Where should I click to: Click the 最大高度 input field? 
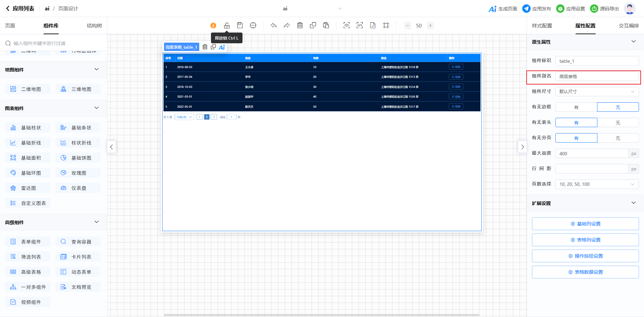592,154
